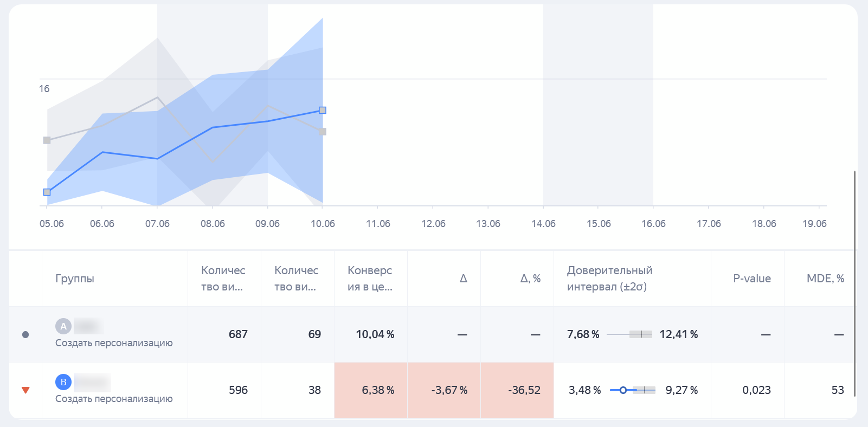The image size is (868, 427).
Task: Click the gray line end marker at 10.06
Action: point(323,132)
